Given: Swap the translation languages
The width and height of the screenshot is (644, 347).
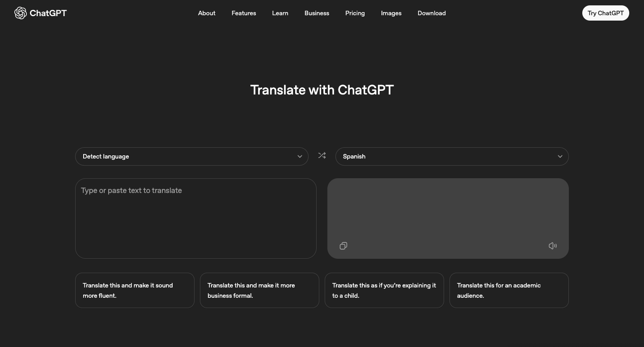Looking at the screenshot, I should coord(322,155).
